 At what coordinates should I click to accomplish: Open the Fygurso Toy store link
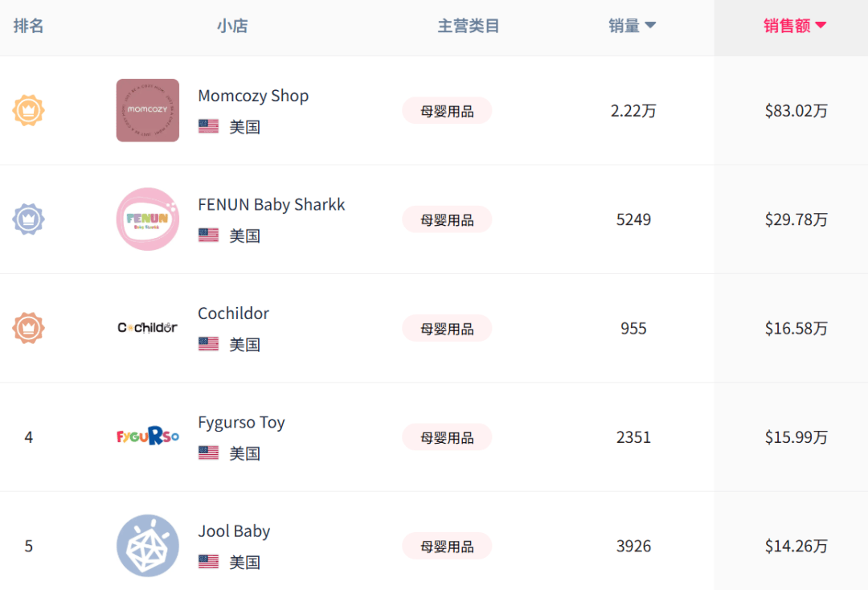point(241,422)
